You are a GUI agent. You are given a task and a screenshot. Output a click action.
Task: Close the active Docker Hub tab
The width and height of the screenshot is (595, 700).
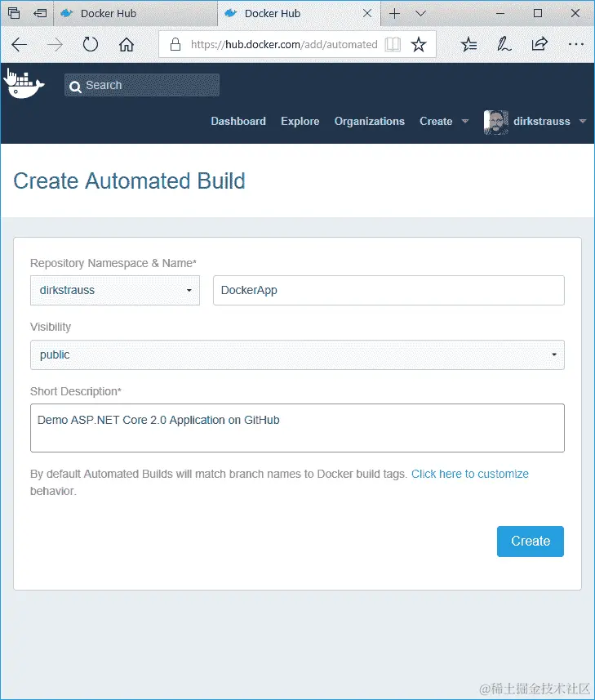[367, 13]
